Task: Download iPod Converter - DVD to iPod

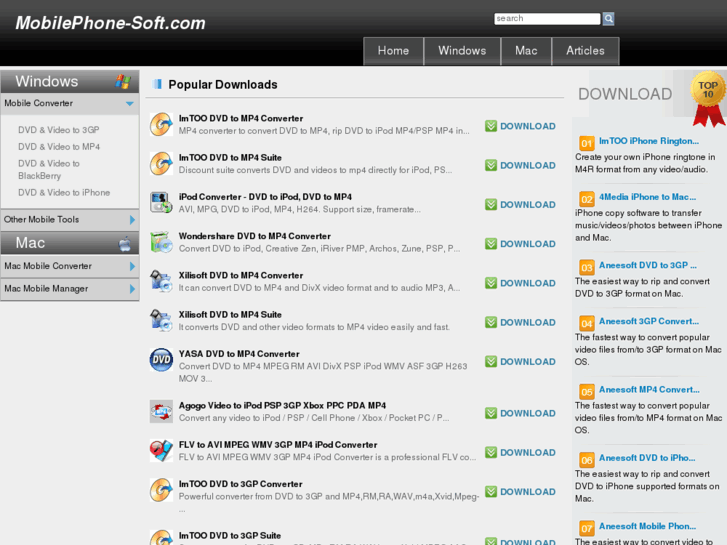Action: point(520,205)
